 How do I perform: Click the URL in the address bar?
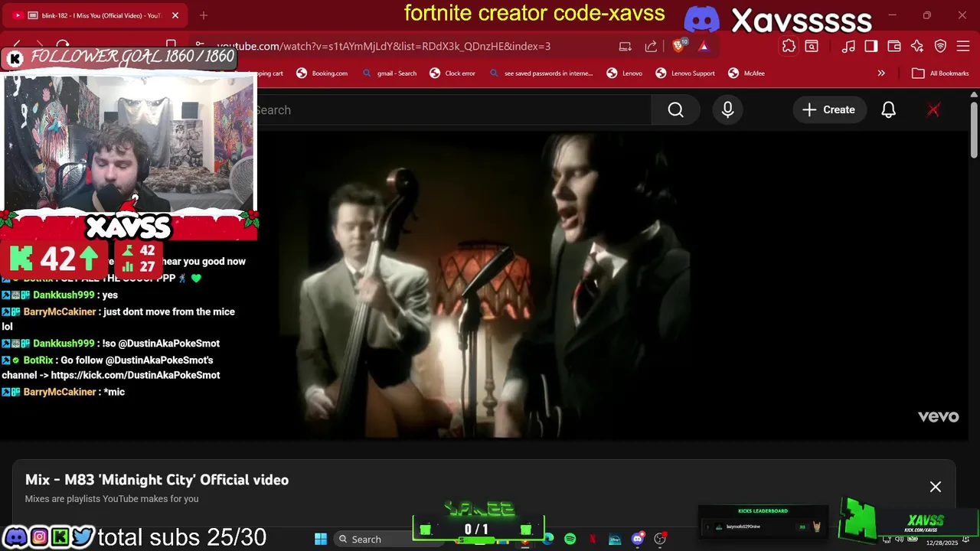(384, 46)
